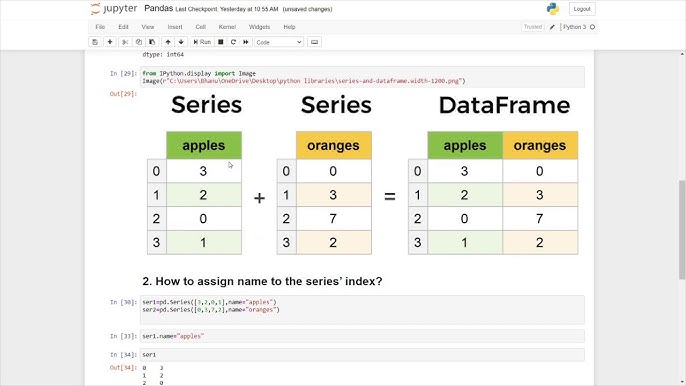686x386 pixels.
Task: Open the Kernel menu
Action: click(x=227, y=27)
